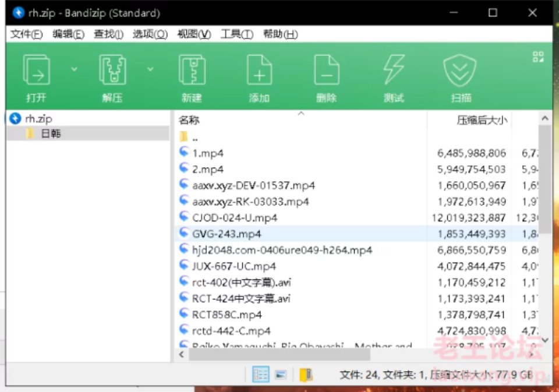Screen dimensions: 559x392
Task: Click the Delete (删除) toolbar icon
Action: click(327, 70)
